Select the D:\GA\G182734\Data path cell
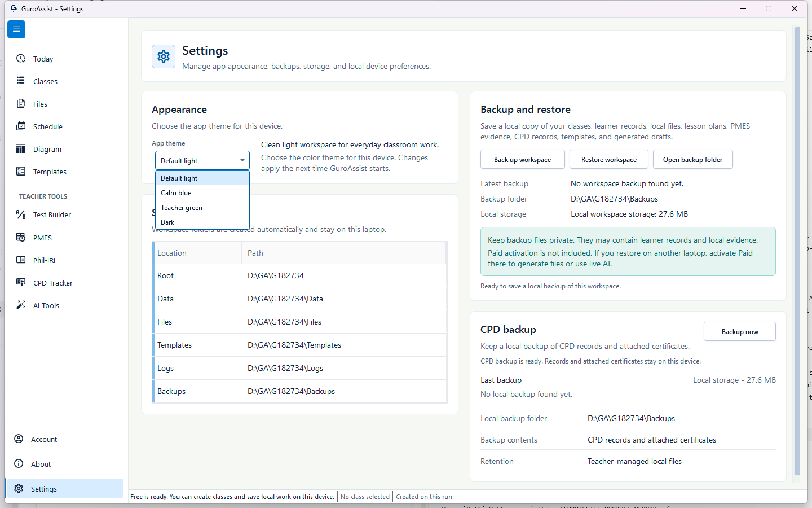Image resolution: width=812 pixels, height=508 pixels. tap(344, 299)
